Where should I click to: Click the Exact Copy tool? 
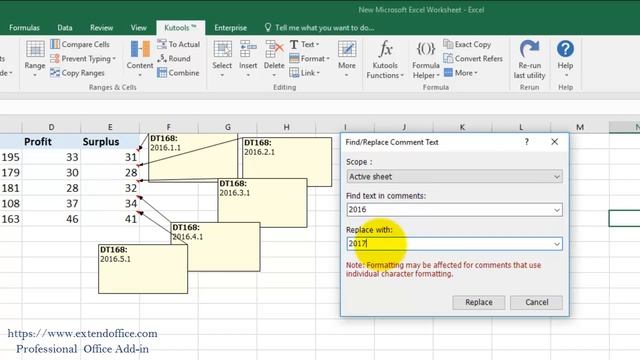pyautogui.click(x=467, y=44)
